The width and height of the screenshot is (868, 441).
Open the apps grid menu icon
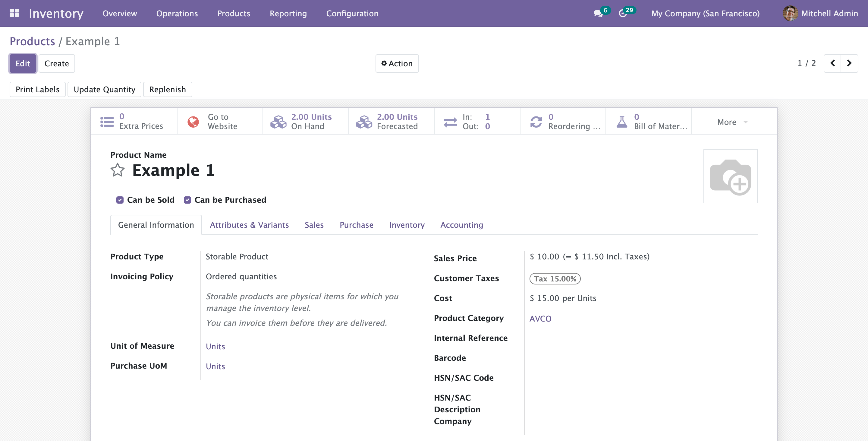(x=14, y=13)
